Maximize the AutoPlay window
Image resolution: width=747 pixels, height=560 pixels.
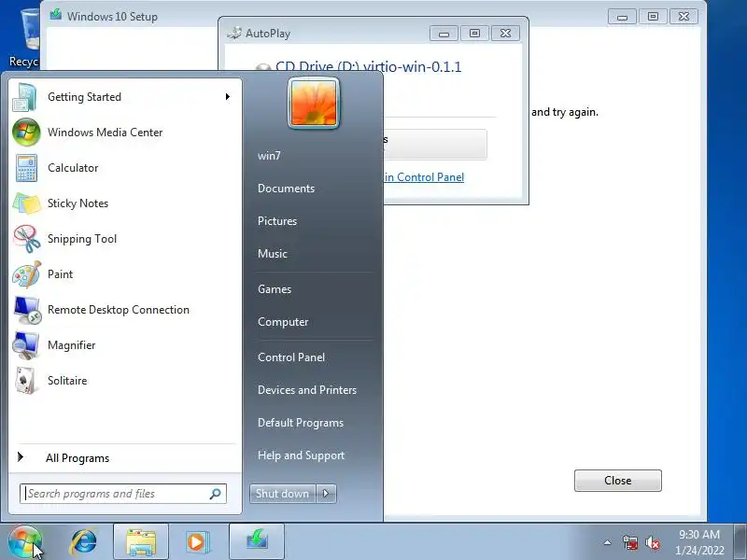point(474,34)
